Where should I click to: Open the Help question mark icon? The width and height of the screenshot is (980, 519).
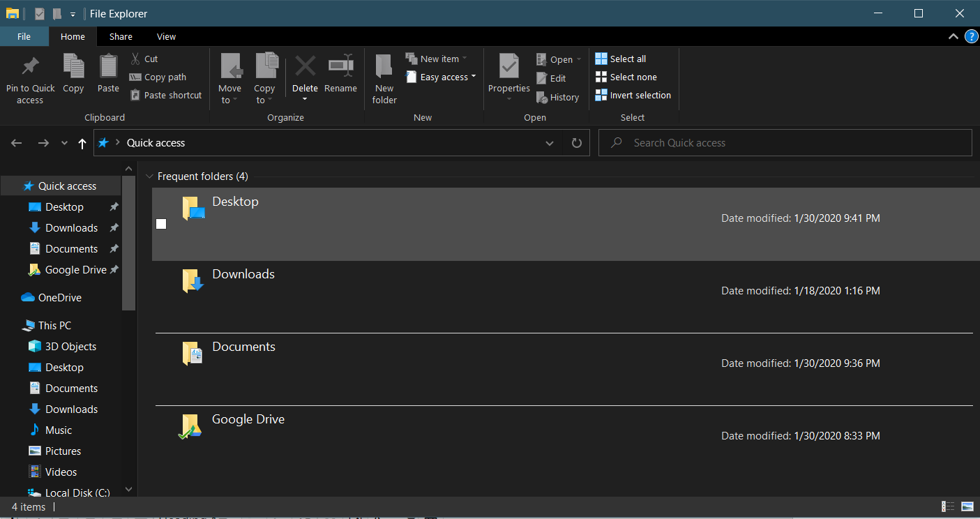pos(970,37)
